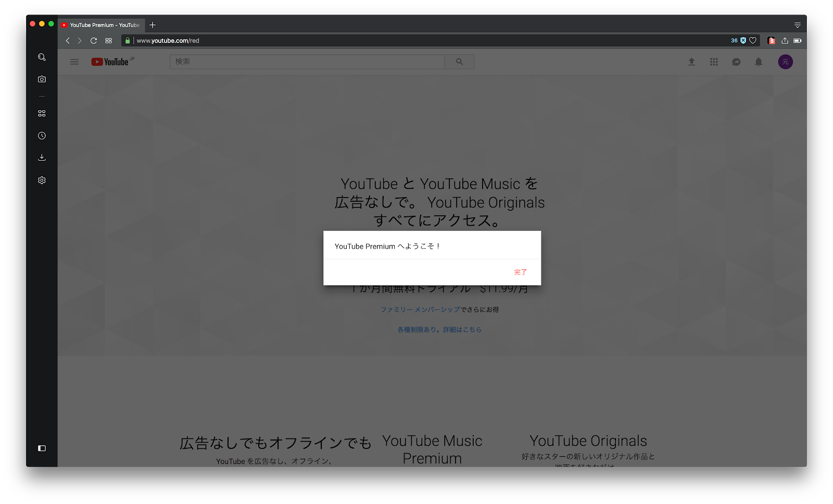
Task: Click the 'YouTube Music Premium' heading
Action: click(x=432, y=449)
